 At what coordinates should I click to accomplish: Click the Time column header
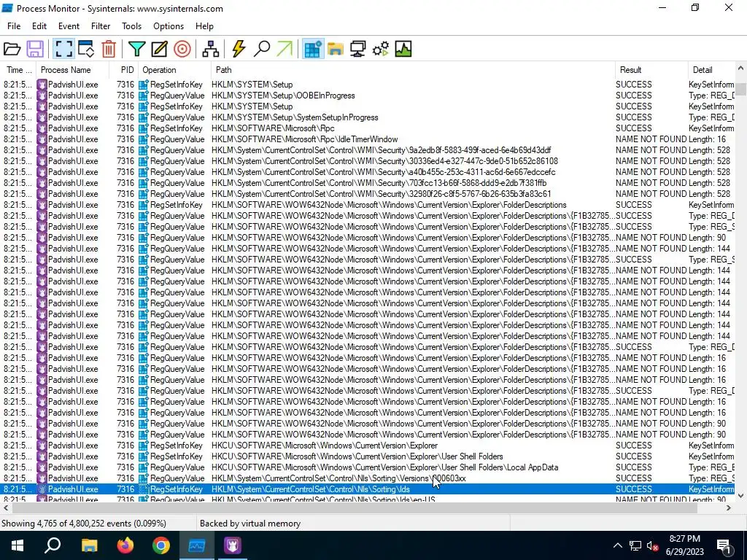(x=18, y=70)
